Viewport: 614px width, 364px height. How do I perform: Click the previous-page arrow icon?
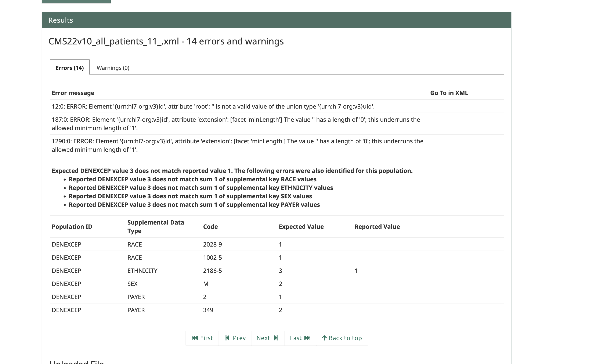coord(227,338)
